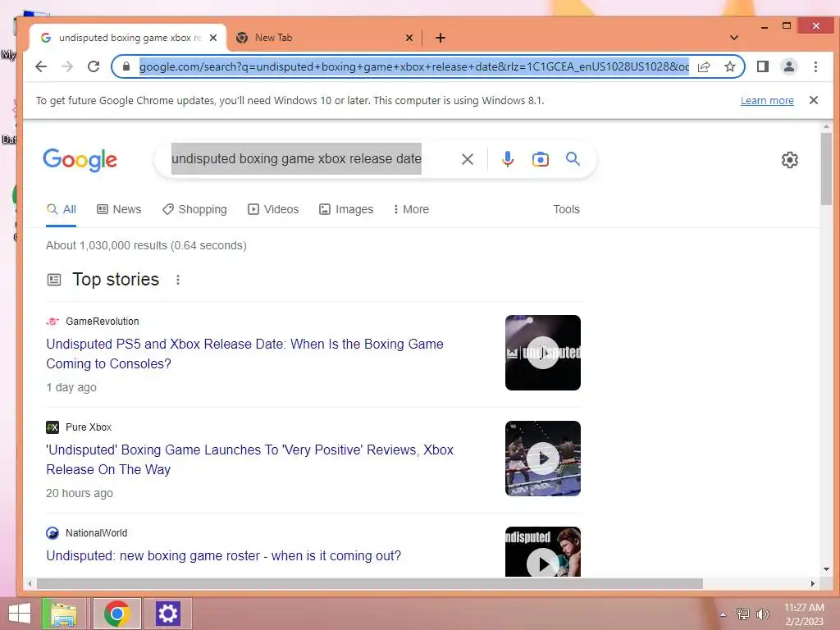This screenshot has height=630, width=840.
Task: Open the Windows Start button
Action: point(20,614)
